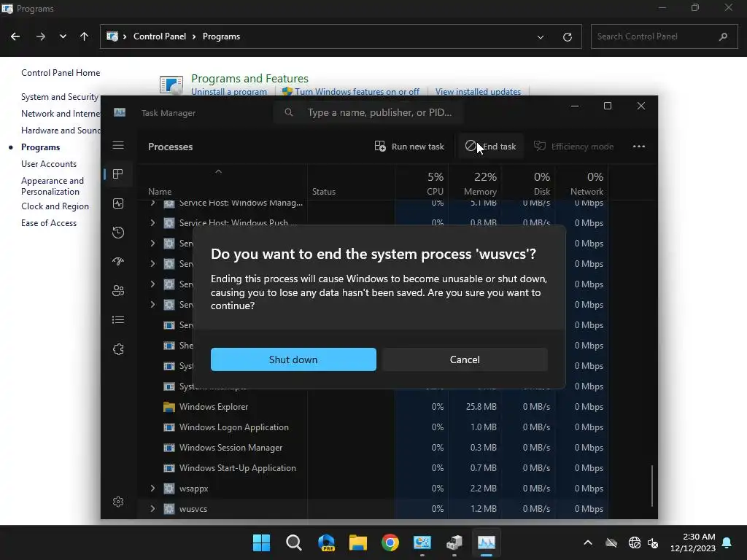Screen dimensions: 747x560
Task: Open the Performance page icon in sidebar
Action: [x=118, y=204]
